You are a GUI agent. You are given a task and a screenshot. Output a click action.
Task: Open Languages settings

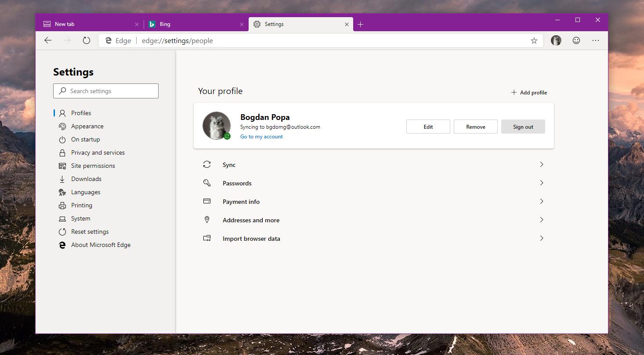click(x=86, y=192)
